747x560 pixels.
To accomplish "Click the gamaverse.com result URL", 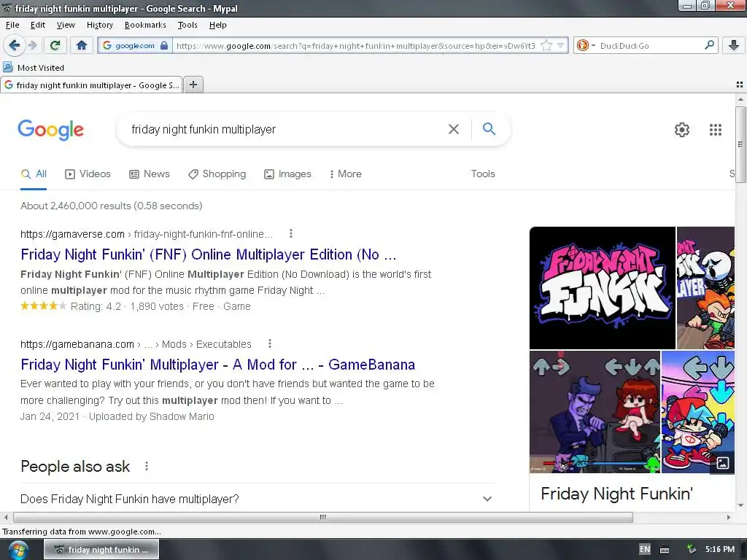I will pyautogui.click(x=146, y=234).
